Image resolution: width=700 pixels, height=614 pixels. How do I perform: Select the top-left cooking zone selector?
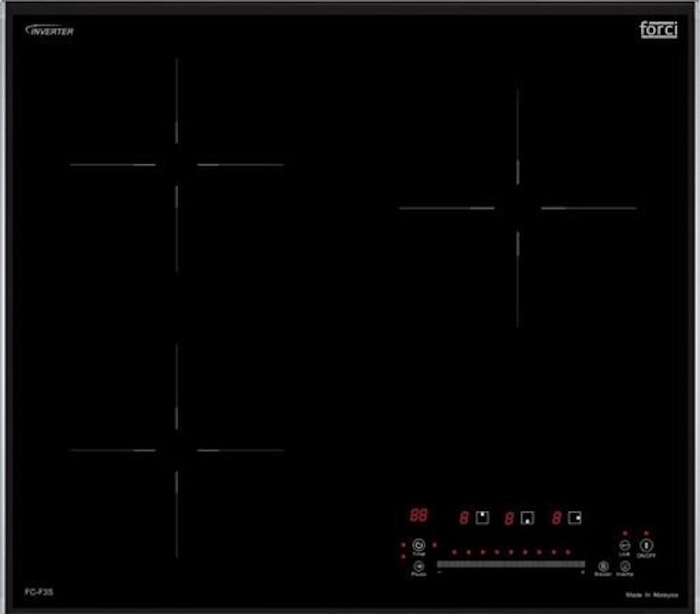(483, 518)
